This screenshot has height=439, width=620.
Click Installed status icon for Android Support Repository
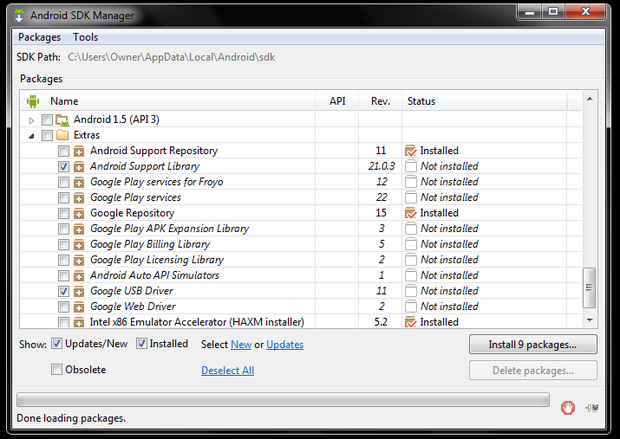pos(411,151)
